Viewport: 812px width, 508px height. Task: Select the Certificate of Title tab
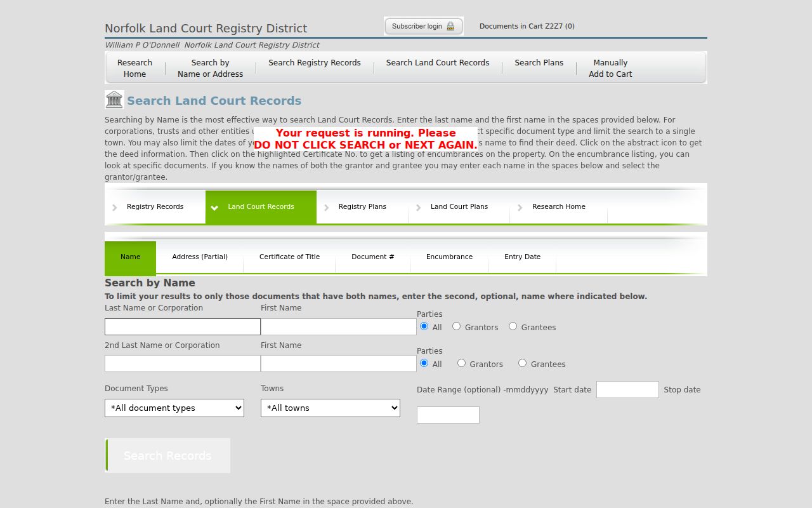(289, 257)
